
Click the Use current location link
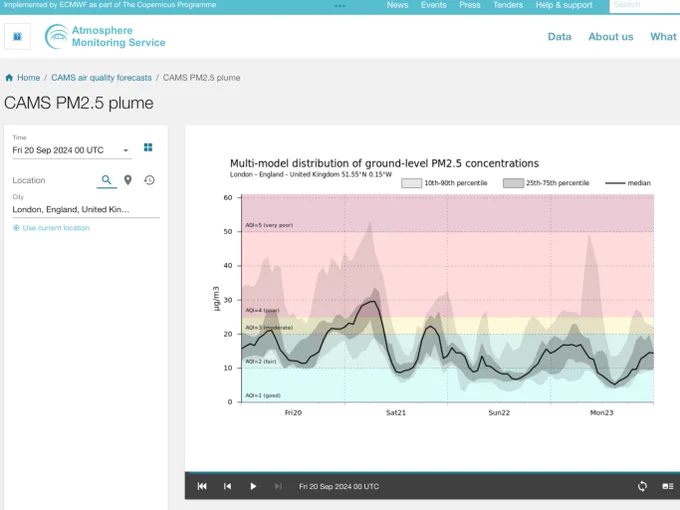pyautogui.click(x=56, y=228)
